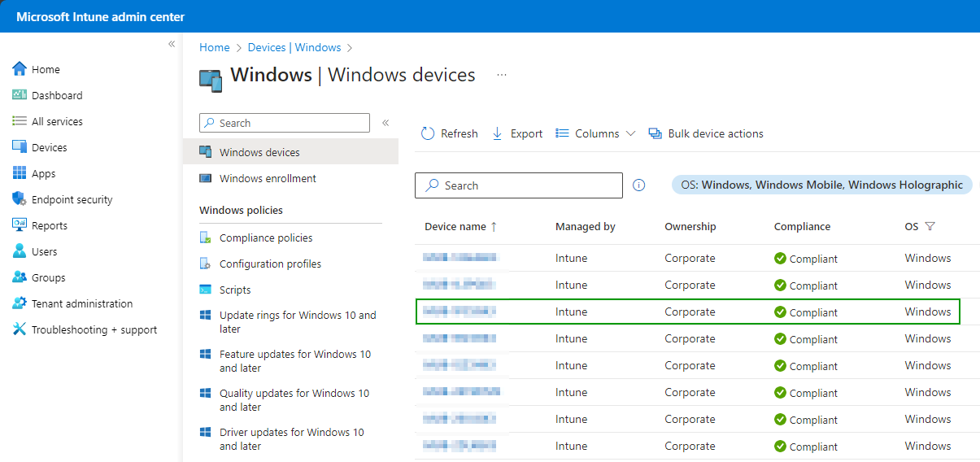Click Compliant status icon in highlighted row

click(780, 312)
